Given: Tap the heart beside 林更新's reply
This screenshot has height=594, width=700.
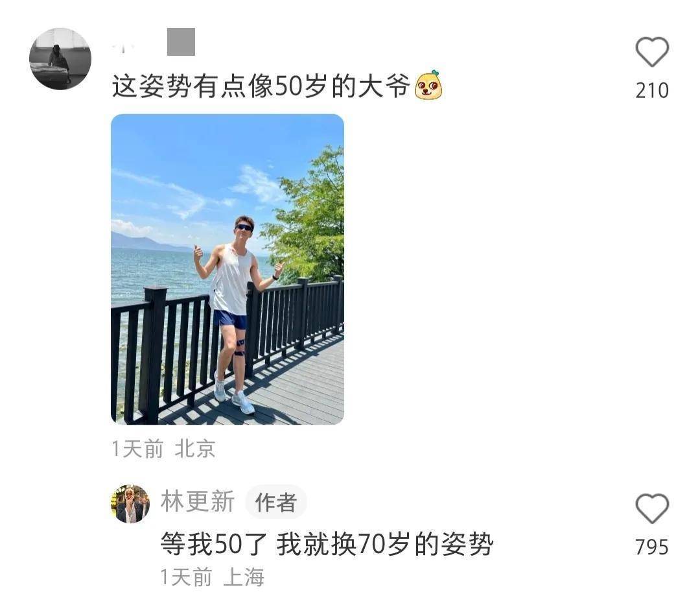Looking at the screenshot, I should (x=652, y=508).
